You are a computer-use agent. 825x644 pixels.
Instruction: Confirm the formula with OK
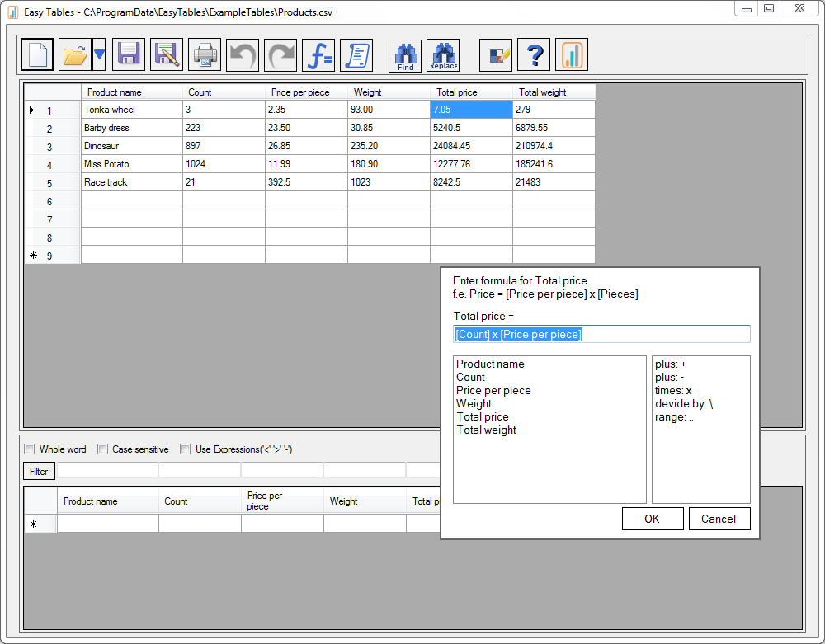point(652,519)
